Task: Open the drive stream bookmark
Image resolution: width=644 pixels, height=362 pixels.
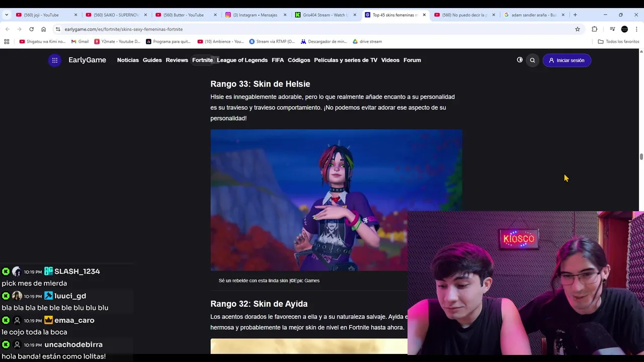Action: pyautogui.click(x=367, y=42)
